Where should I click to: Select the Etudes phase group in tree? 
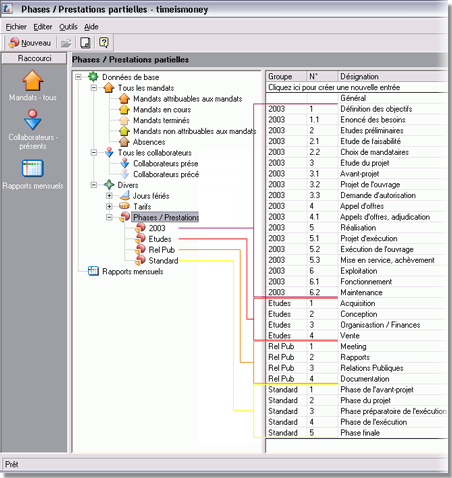pos(160,239)
